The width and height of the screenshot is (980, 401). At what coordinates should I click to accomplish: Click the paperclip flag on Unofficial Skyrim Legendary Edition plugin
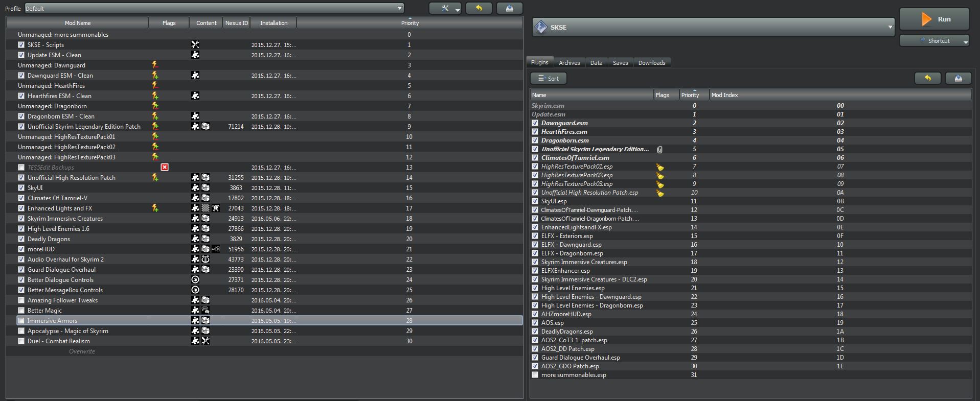pos(659,149)
